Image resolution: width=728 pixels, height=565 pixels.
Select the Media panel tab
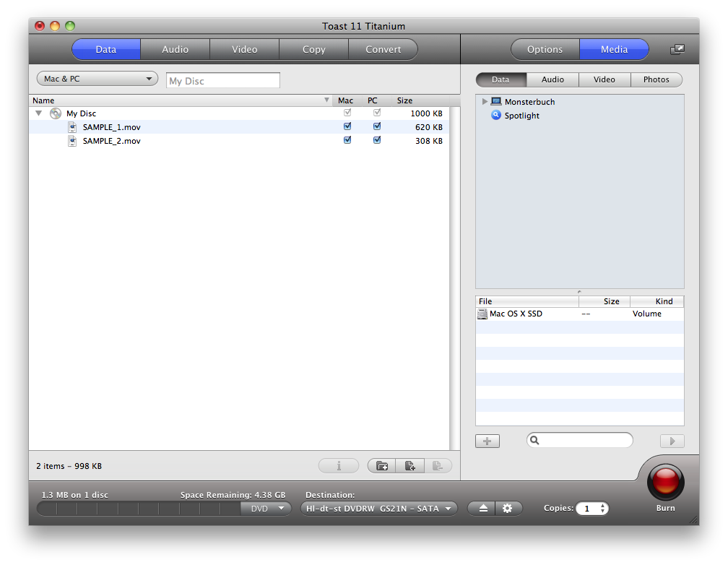(x=614, y=49)
